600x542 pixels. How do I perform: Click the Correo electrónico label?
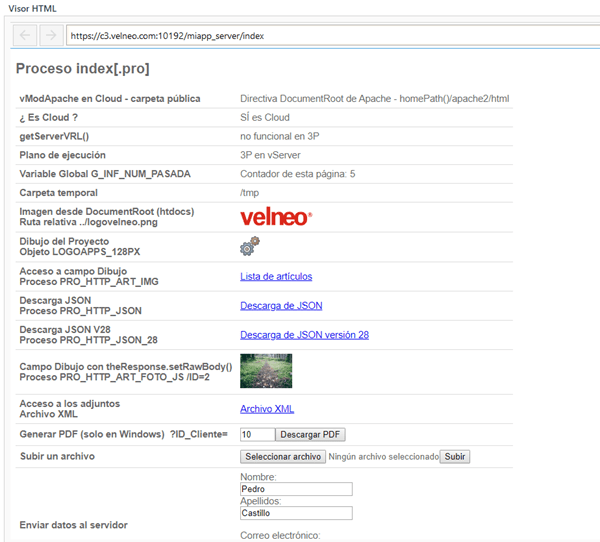coord(280,536)
